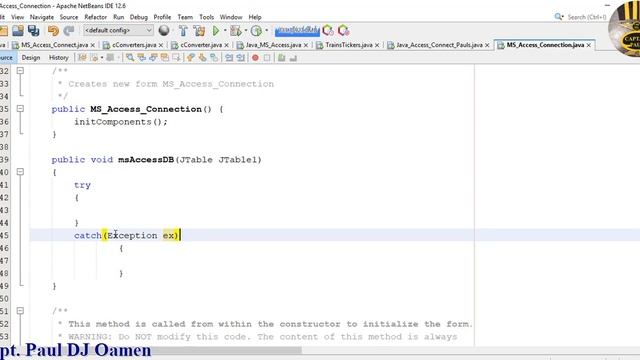Switch to the cConverters.java tab
Viewport: 640px width, 360px height.
coord(134,45)
